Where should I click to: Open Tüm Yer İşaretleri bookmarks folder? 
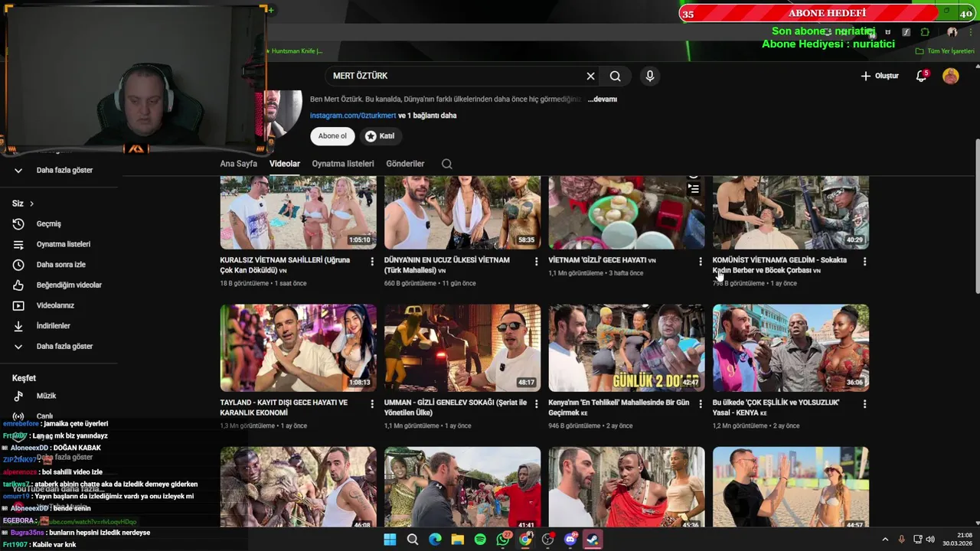(x=944, y=51)
